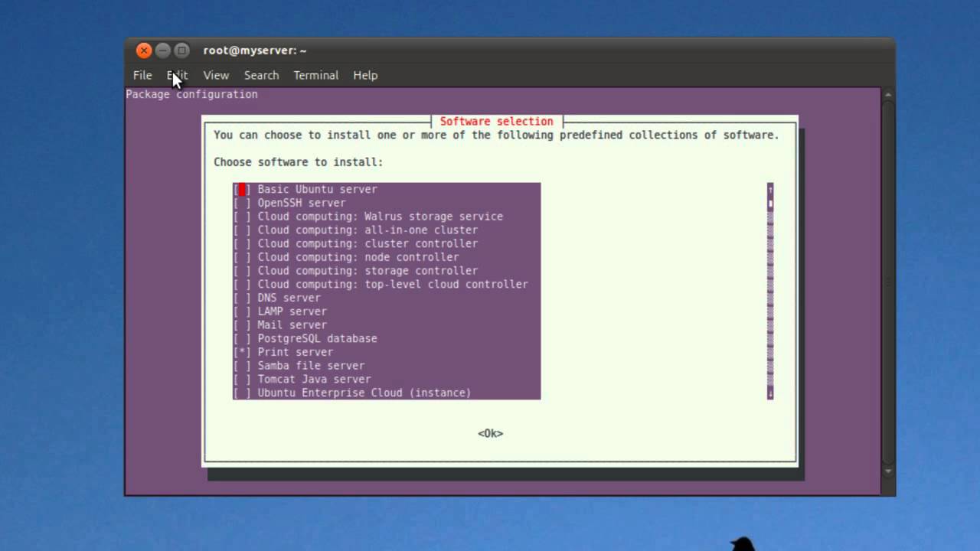Select 'Cloud computing: storage controller' text

(x=368, y=271)
